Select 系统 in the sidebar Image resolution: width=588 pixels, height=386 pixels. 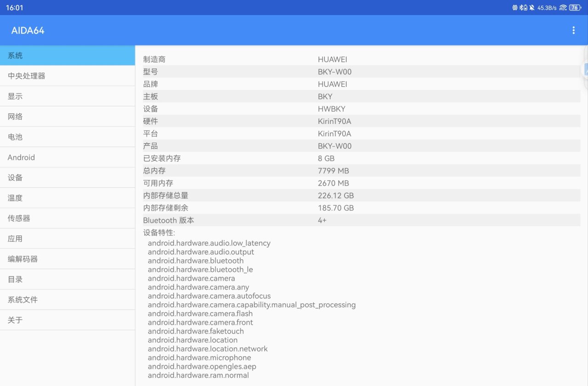point(68,56)
